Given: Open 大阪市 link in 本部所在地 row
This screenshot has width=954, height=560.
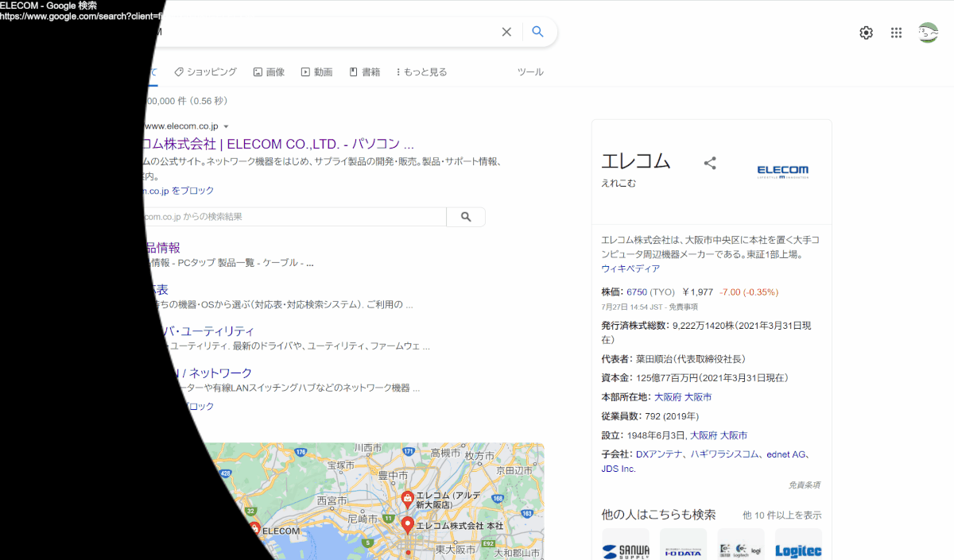Looking at the screenshot, I should pos(698,396).
